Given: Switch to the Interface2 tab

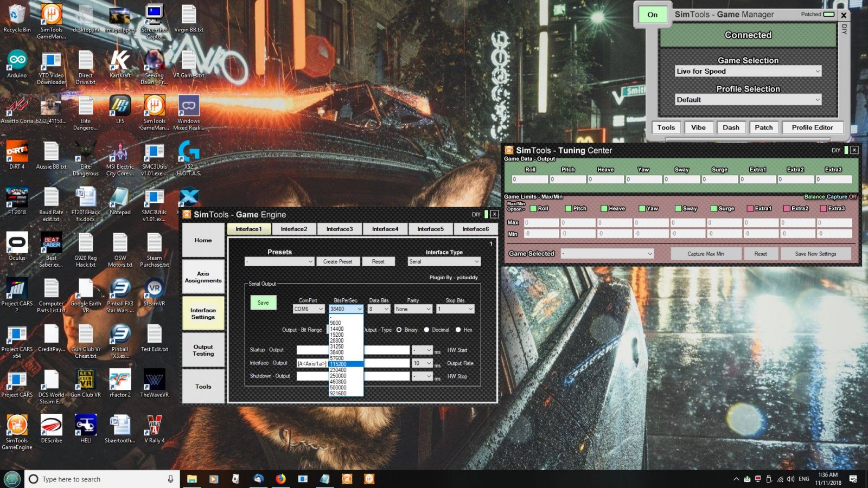Looking at the screenshot, I should tap(294, 229).
